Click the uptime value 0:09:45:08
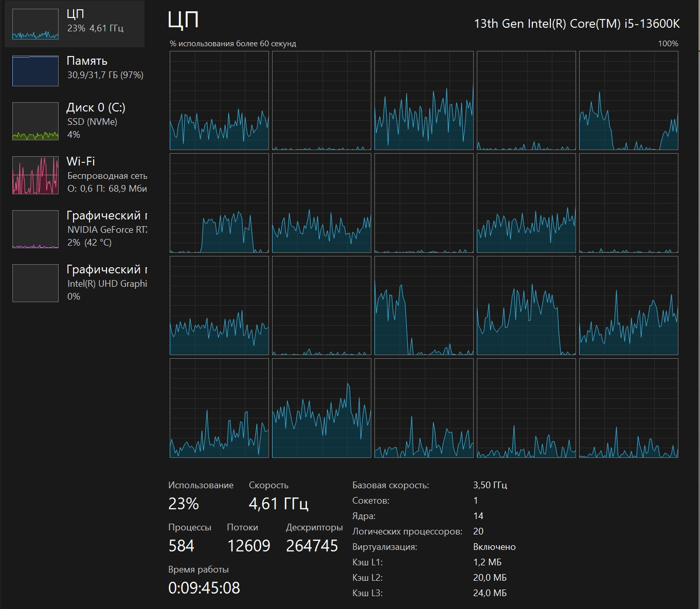700x609 pixels. pos(204,588)
